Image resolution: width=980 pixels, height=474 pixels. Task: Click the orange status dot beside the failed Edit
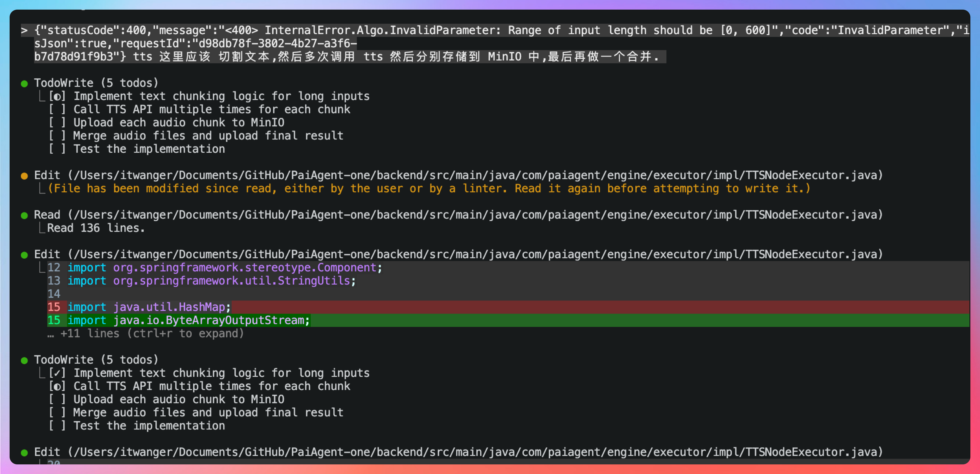coord(24,176)
